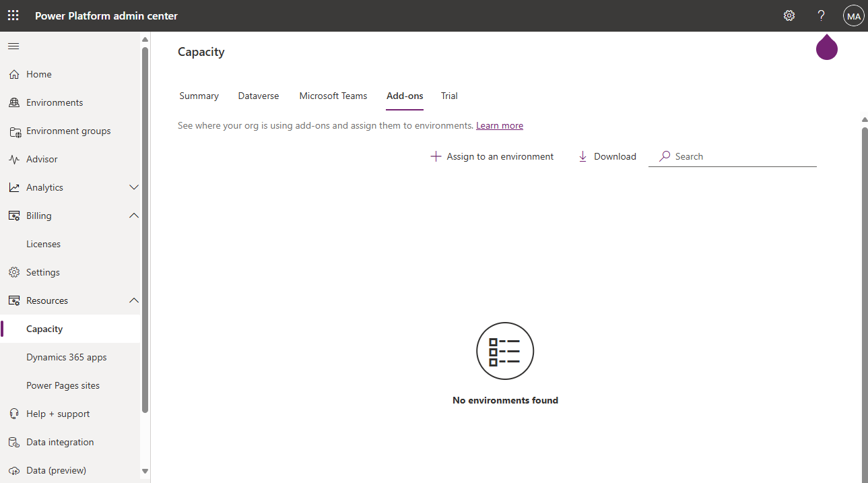
Task: Select Capacity in the sidebar
Action: coord(71,329)
